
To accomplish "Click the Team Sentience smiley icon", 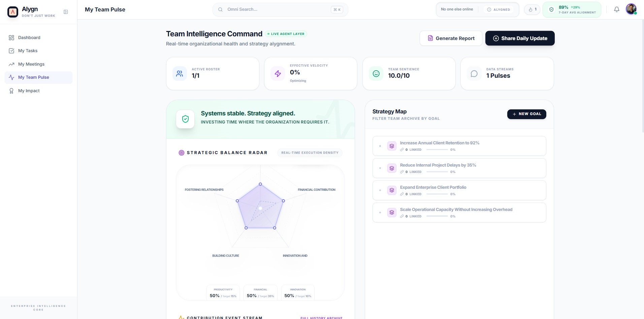I will coord(376,73).
